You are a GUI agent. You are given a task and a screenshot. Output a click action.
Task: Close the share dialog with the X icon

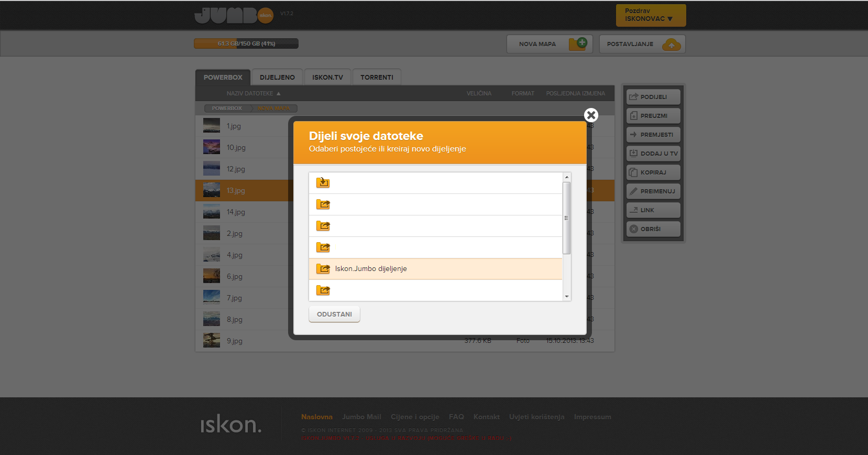tap(591, 115)
